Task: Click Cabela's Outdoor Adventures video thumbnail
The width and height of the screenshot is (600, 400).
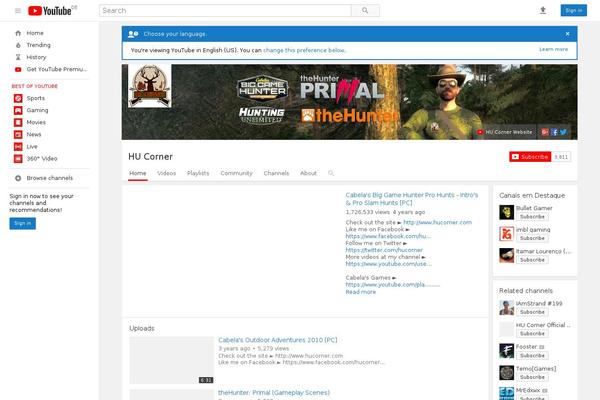Action: [171, 360]
